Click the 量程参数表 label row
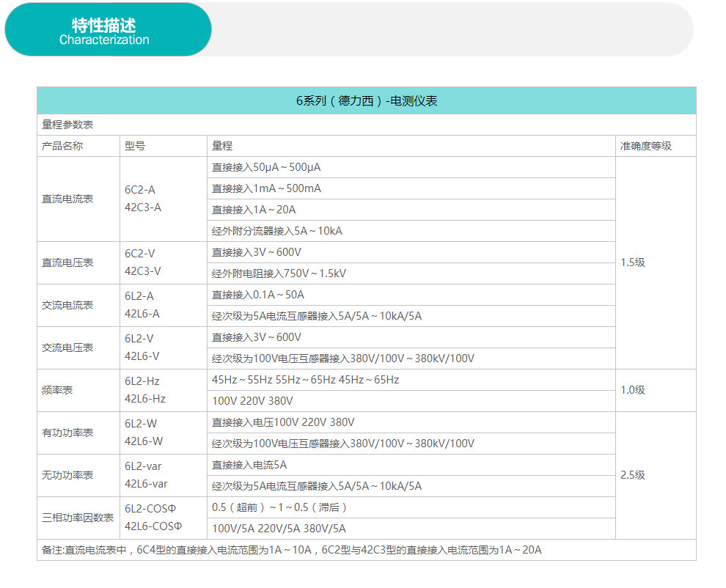 pyautogui.click(x=67, y=125)
